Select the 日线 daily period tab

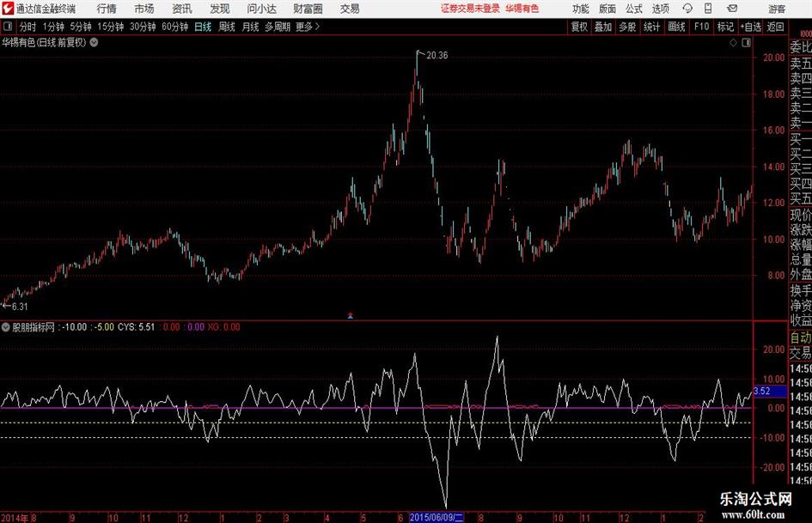click(203, 27)
